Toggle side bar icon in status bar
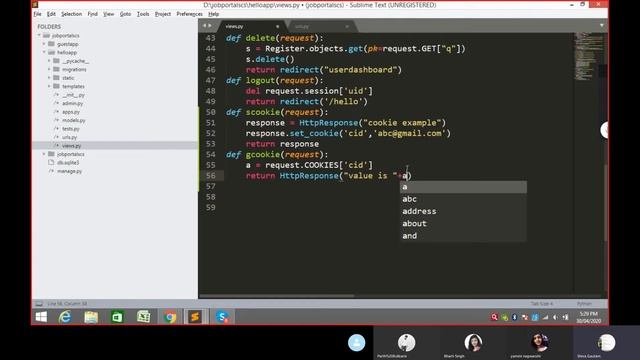The height and width of the screenshot is (360, 640). [39, 304]
